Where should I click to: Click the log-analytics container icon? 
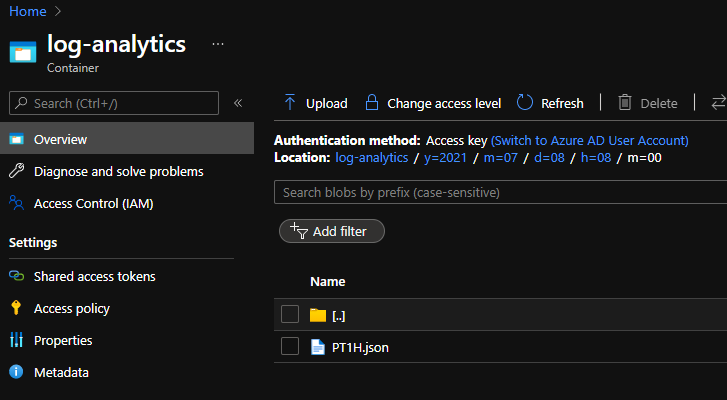pos(23,51)
